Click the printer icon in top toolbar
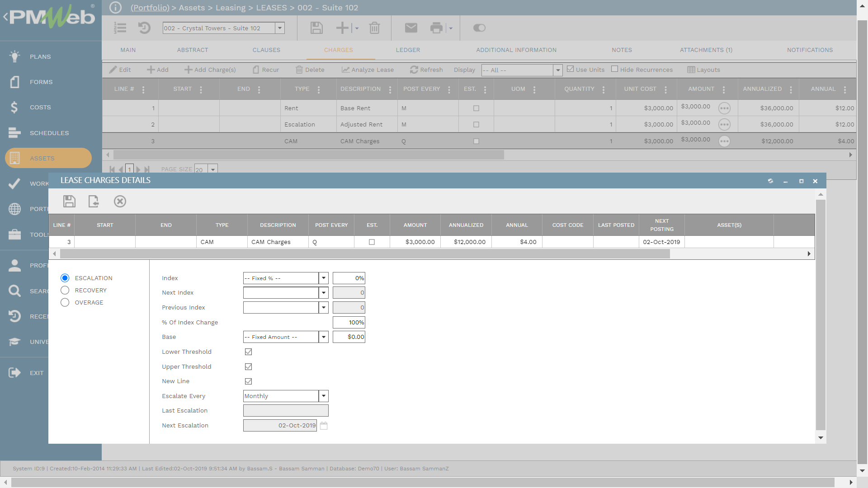Image resolution: width=868 pixels, height=488 pixels. click(436, 28)
